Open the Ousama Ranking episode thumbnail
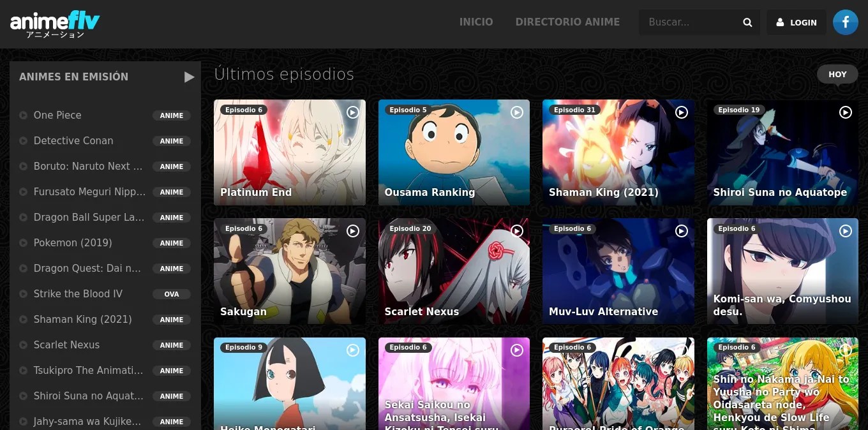The image size is (868, 430). pos(454,152)
